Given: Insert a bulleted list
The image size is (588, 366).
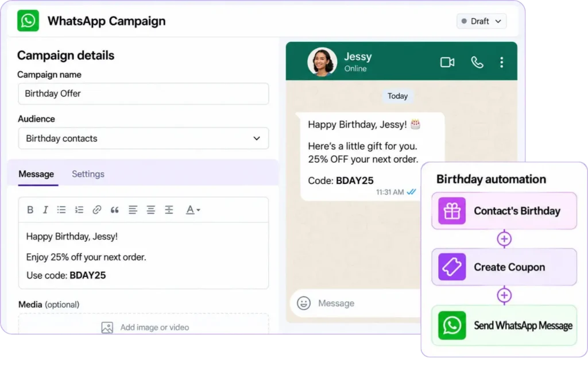Looking at the screenshot, I should (61, 210).
